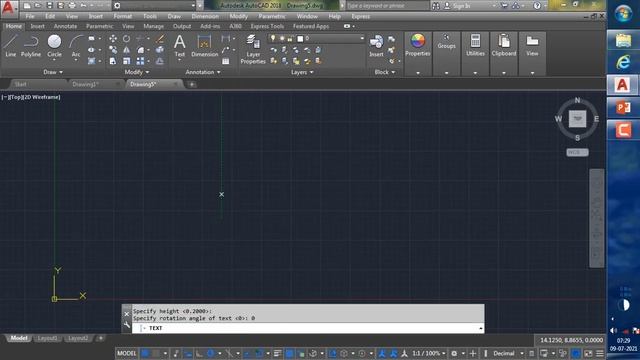Select the Mirror tool icon

[127, 50]
